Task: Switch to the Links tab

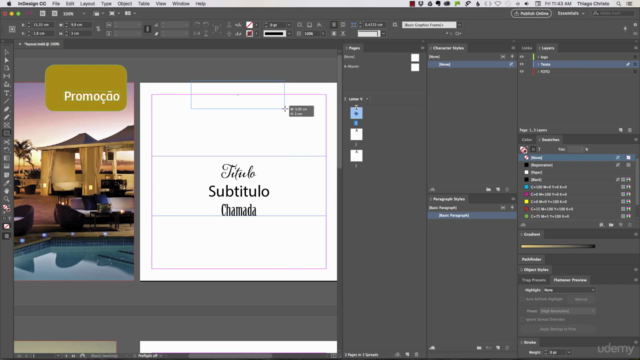Action: (527, 48)
